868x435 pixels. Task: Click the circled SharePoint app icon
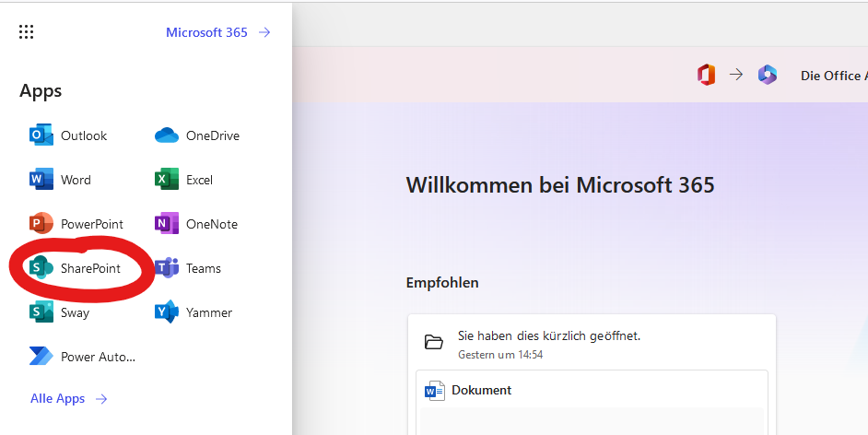pyautogui.click(x=41, y=268)
